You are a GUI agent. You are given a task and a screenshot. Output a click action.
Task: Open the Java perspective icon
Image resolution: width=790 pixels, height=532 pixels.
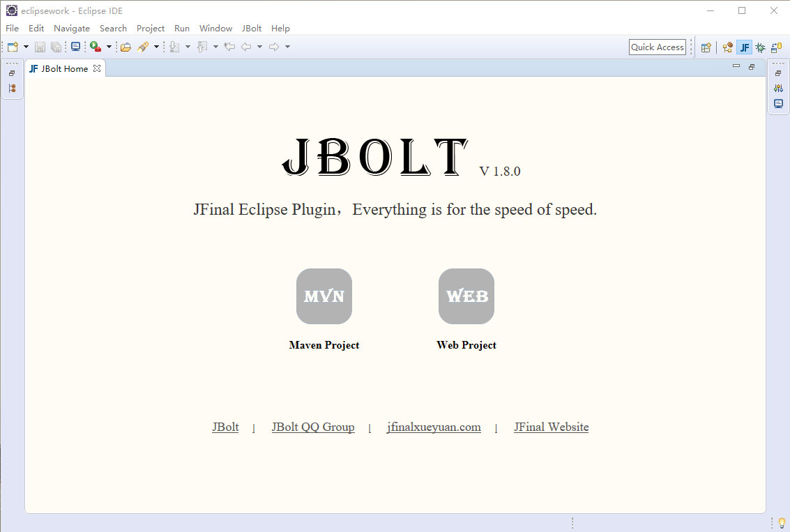(x=727, y=47)
